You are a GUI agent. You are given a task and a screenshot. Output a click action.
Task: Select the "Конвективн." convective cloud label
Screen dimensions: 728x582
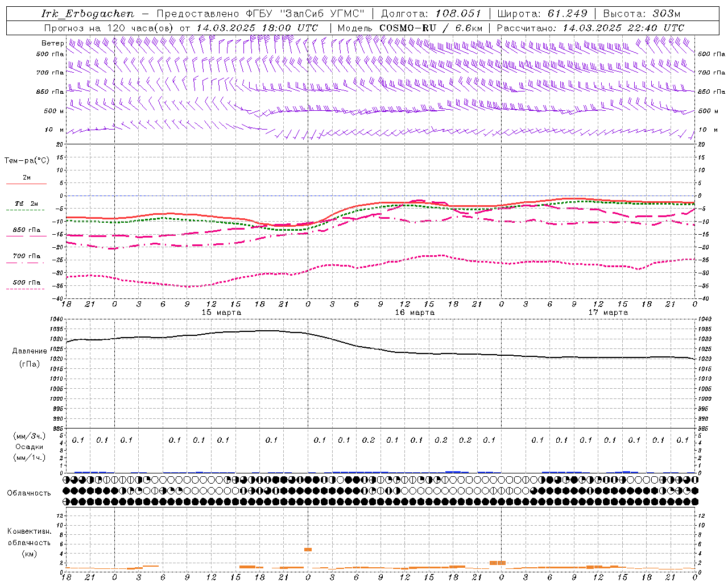coord(29,531)
